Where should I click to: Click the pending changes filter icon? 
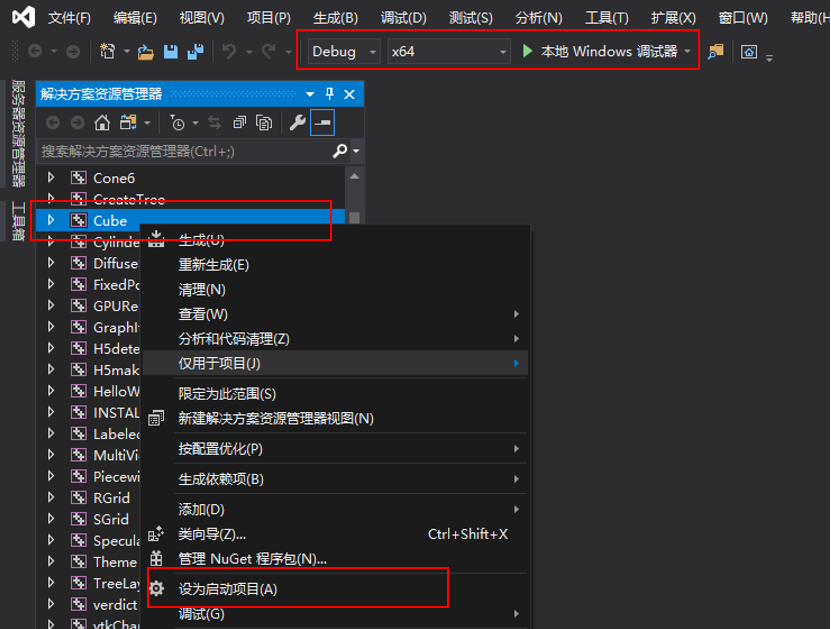[178, 123]
